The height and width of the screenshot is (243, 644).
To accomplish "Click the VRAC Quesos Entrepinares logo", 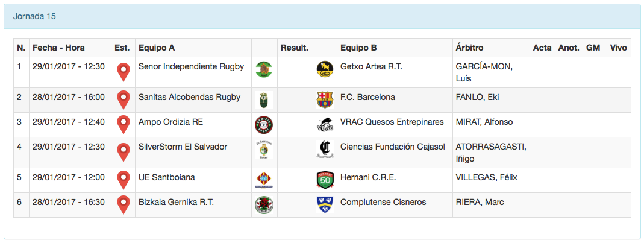I will [x=325, y=124].
